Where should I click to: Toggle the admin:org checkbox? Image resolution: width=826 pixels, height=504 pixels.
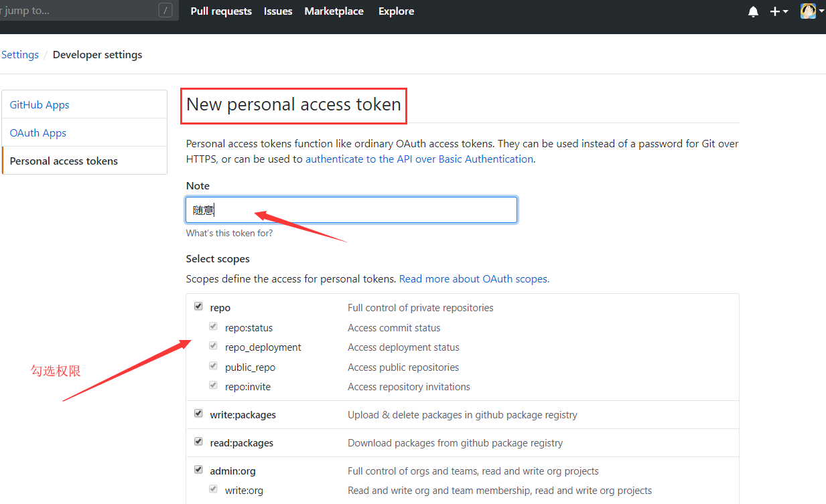(x=198, y=470)
